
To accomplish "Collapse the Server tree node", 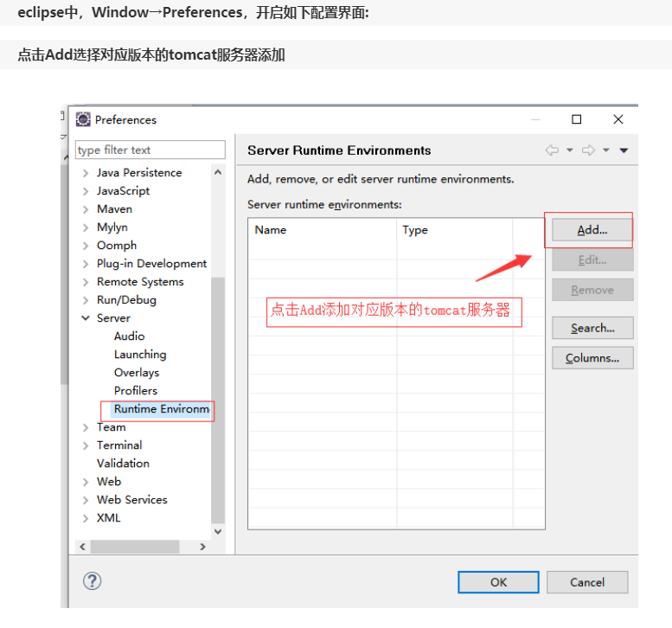I will coord(86,318).
